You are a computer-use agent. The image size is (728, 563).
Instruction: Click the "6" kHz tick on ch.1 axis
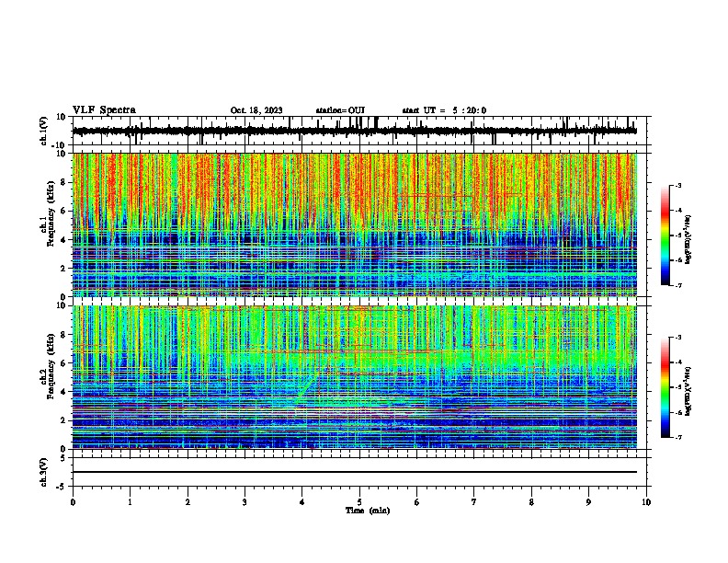pos(63,211)
